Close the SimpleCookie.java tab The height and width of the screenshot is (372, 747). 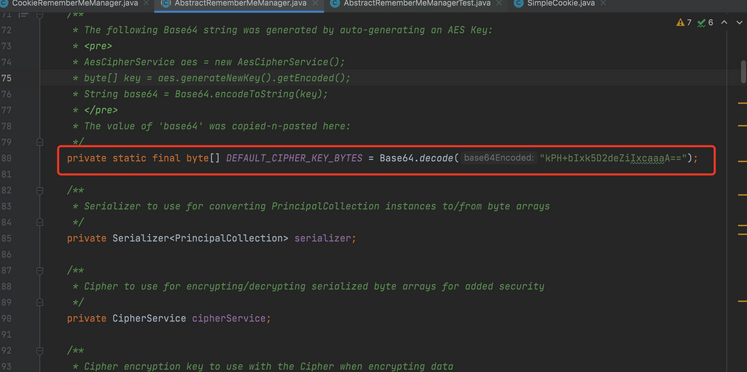click(x=602, y=3)
